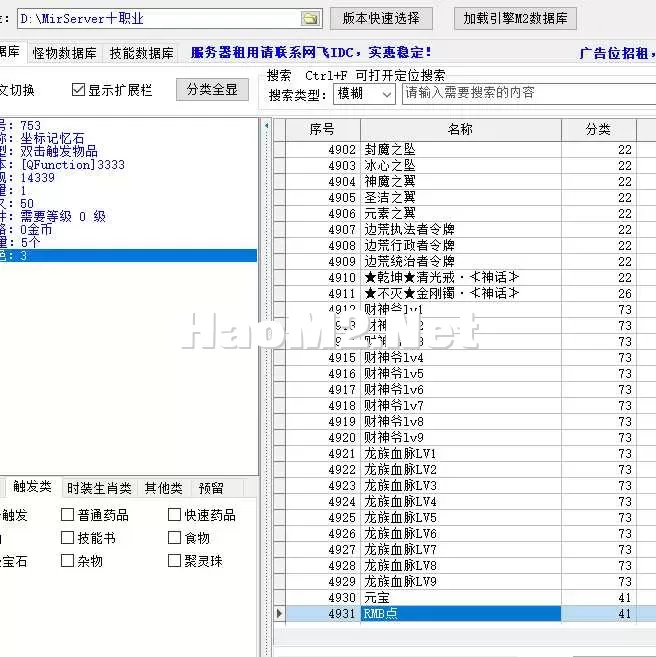This screenshot has width=656, height=657.
Task: Click the folder browse icon beside path field
Action: point(310,19)
